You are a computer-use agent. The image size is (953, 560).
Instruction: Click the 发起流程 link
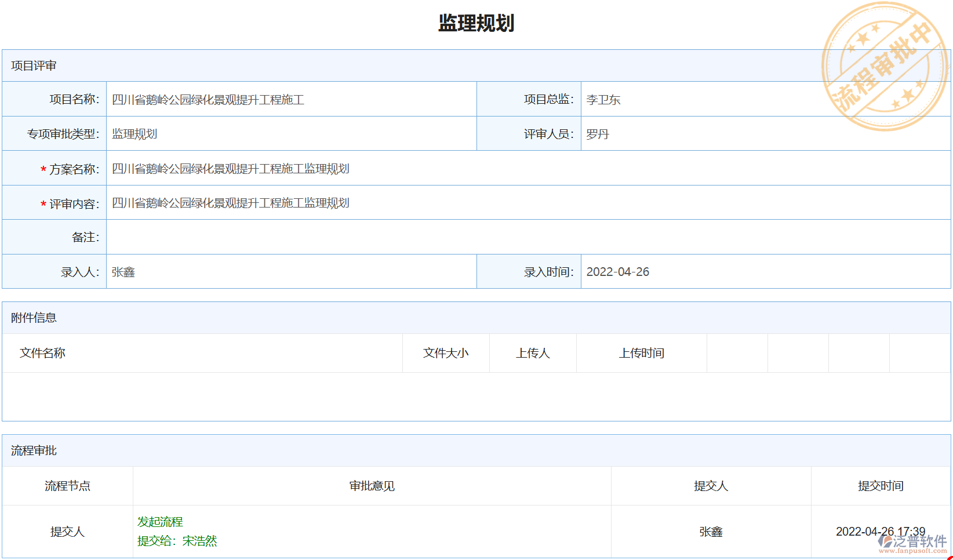tap(159, 521)
